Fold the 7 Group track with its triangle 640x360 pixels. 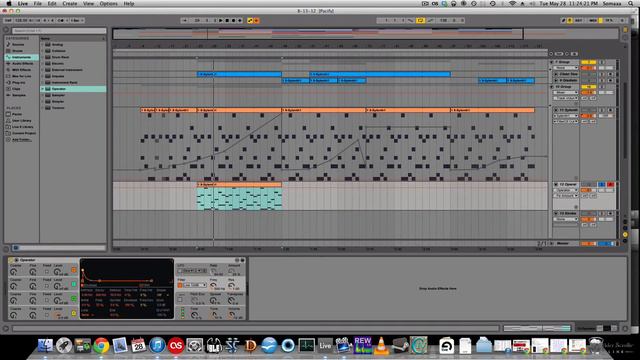552,62
